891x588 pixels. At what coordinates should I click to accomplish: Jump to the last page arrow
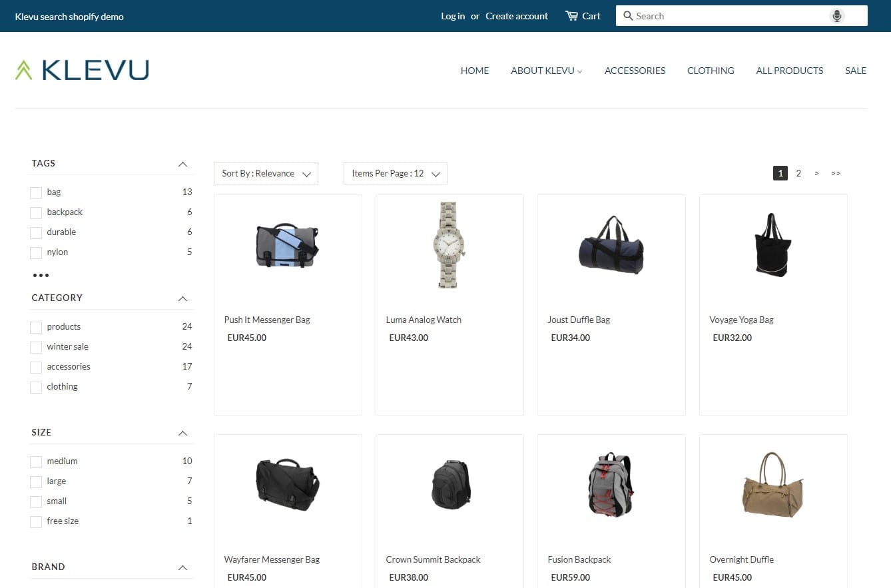836,173
